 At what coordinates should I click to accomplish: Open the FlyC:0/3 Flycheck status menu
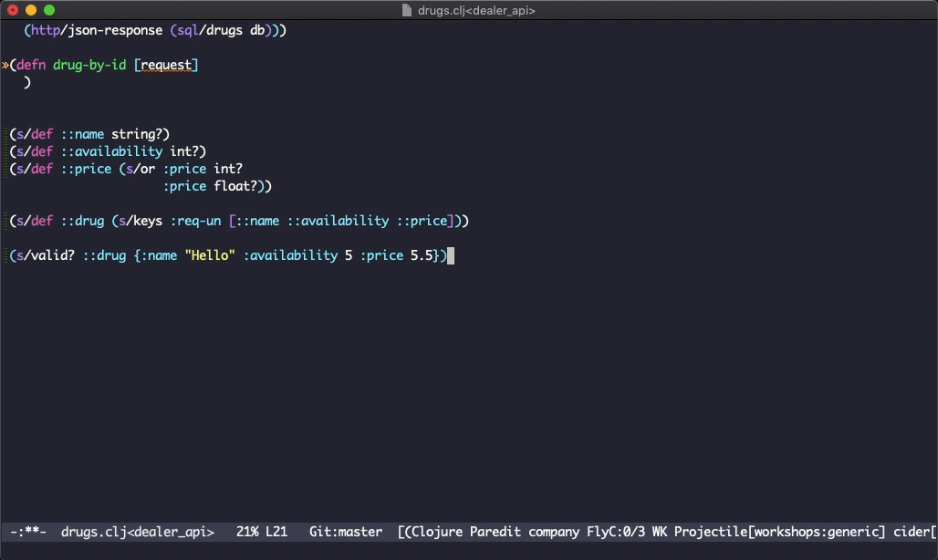pyautogui.click(x=615, y=532)
